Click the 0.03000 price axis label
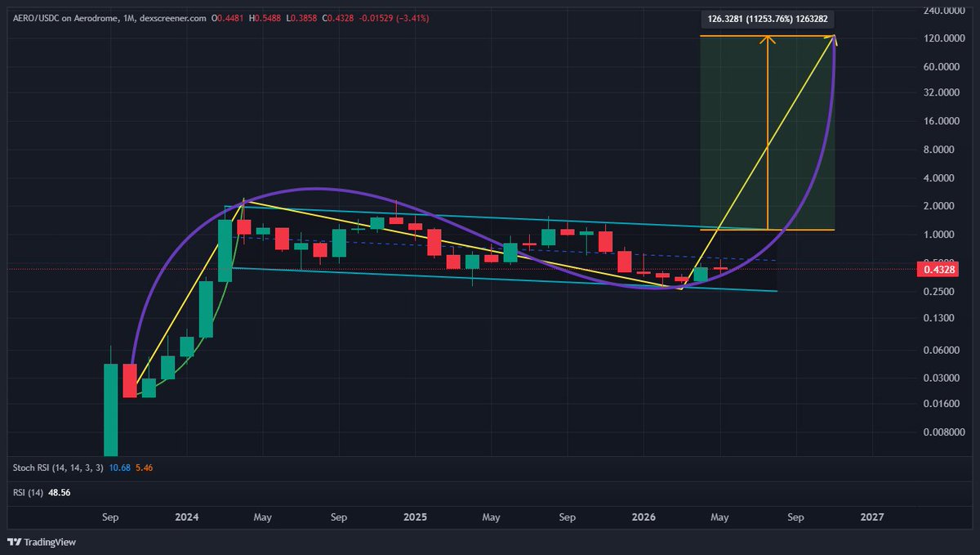The image size is (980, 555). click(943, 378)
